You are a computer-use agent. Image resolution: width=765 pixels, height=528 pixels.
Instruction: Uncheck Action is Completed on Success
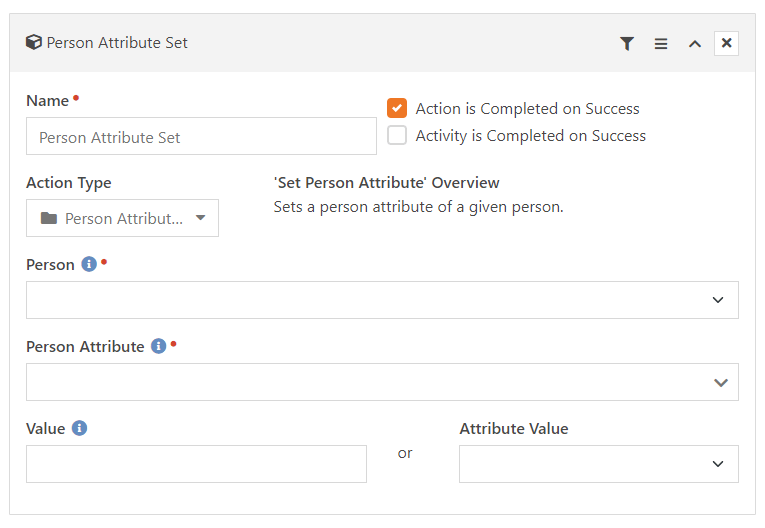397,108
